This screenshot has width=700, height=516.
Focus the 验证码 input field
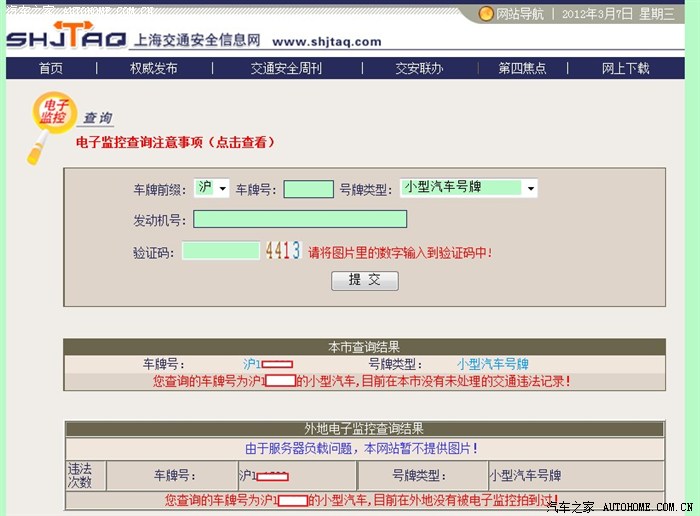(221, 250)
